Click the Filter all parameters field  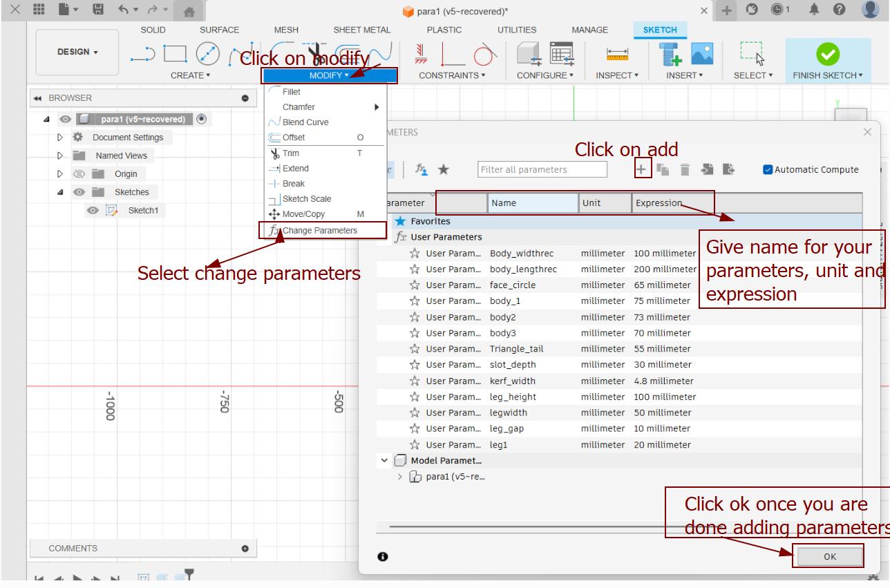(x=542, y=169)
